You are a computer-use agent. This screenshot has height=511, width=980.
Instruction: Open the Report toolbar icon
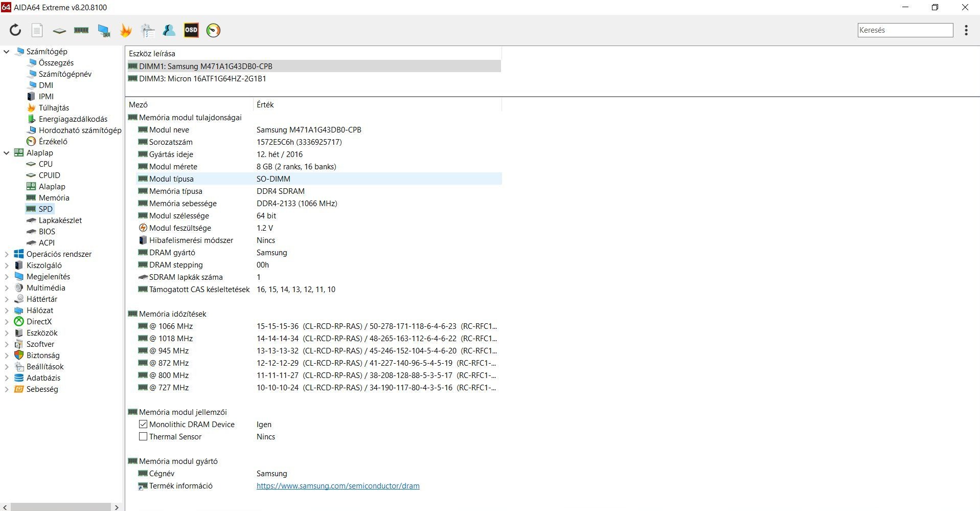coord(37,30)
